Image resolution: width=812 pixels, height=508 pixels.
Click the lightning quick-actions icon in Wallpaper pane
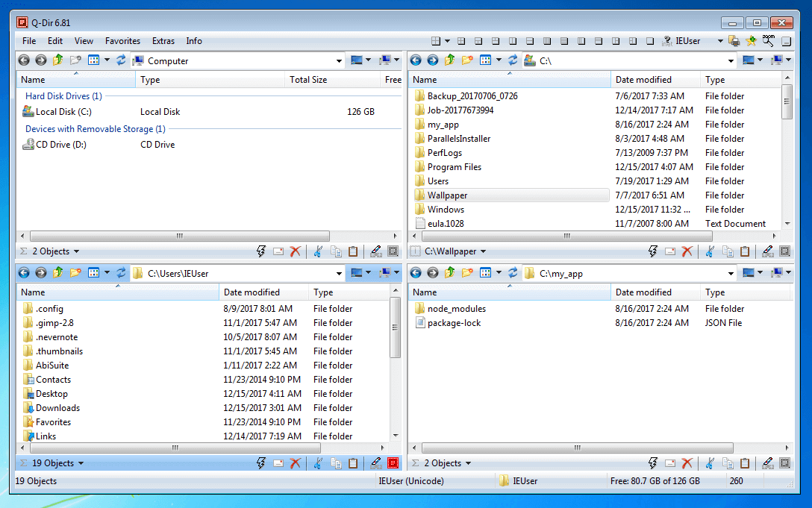click(652, 251)
